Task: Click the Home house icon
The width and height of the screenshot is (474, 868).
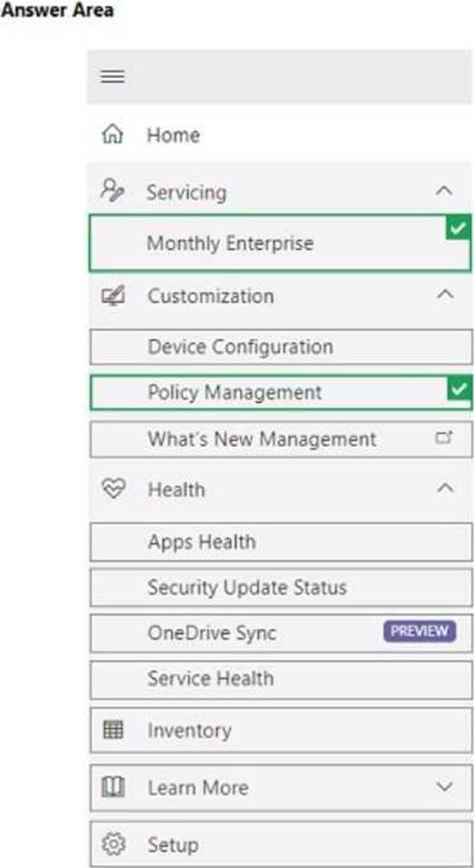Action: (x=112, y=134)
